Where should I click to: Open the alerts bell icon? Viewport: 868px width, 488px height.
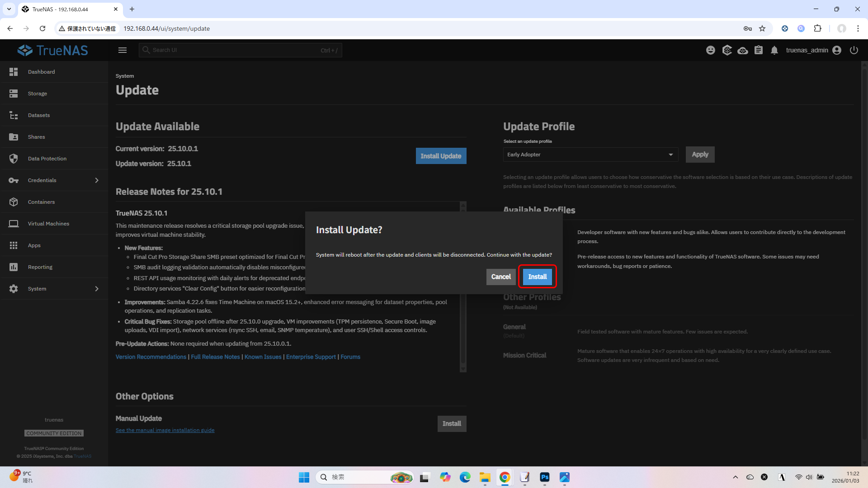(x=774, y=50)
